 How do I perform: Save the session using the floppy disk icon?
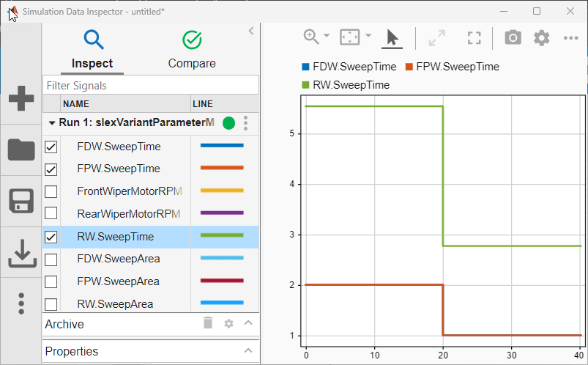(21, 201)
